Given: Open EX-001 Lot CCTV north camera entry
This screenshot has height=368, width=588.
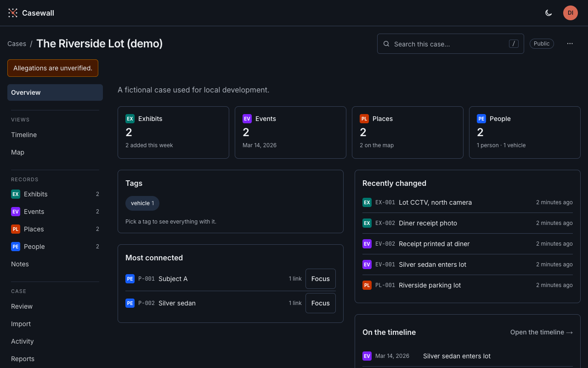Looking at the screenshot, I should click(x=468, y=202).
